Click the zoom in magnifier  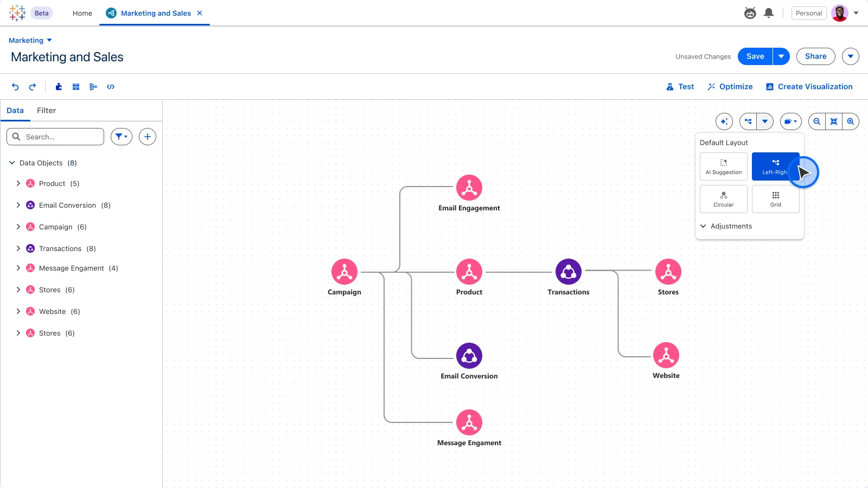coord(851,121)
